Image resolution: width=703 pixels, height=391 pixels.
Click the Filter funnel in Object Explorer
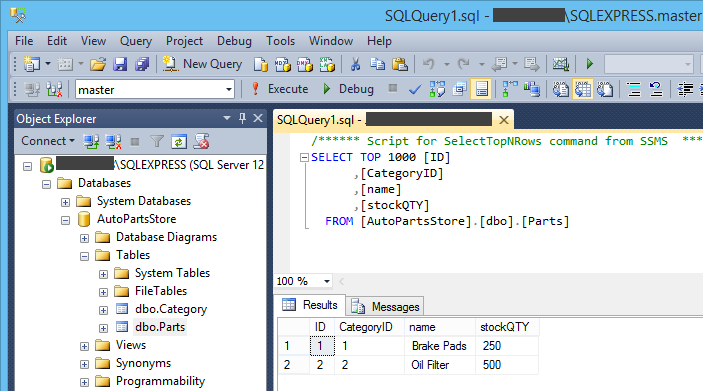click(156, 142)
